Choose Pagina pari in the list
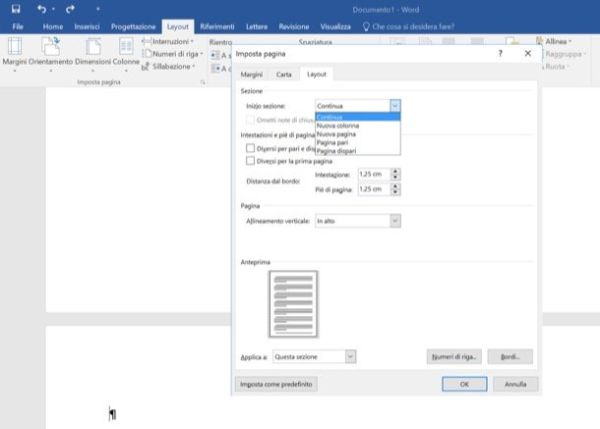Viewport: 600px width, 429px height. (358, 142)
